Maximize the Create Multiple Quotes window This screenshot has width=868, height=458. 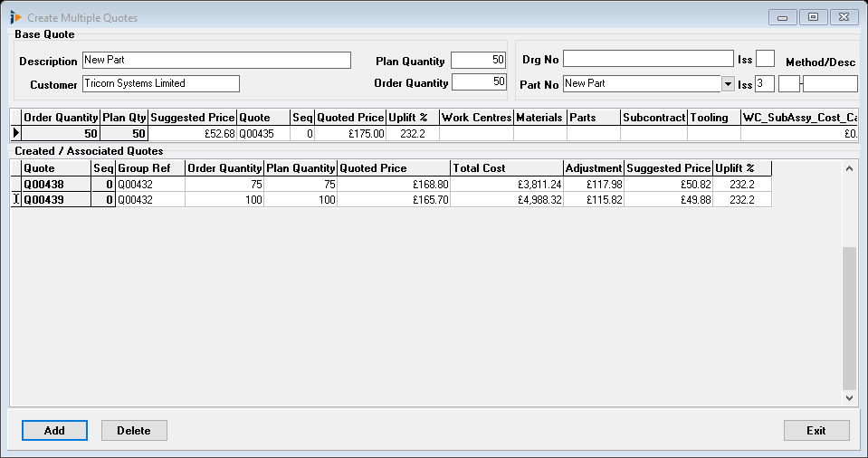[813, 17]
